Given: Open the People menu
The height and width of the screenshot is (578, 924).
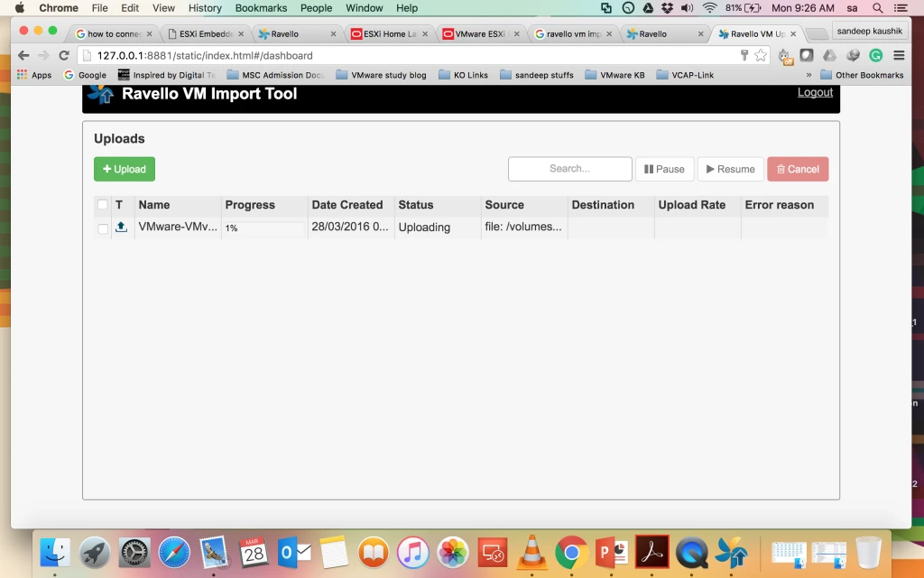Looking at the screenshot, I should (316, 7).
